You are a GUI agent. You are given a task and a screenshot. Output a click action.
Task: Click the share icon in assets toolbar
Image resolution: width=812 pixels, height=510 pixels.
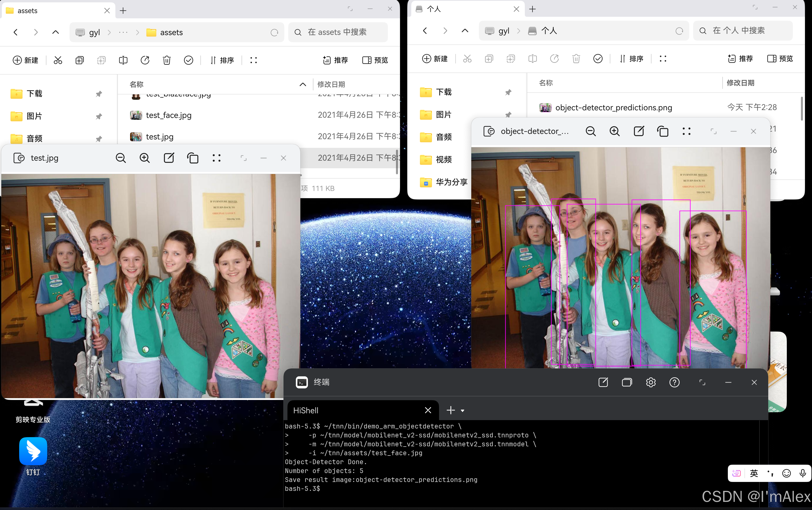click(145, 60)
